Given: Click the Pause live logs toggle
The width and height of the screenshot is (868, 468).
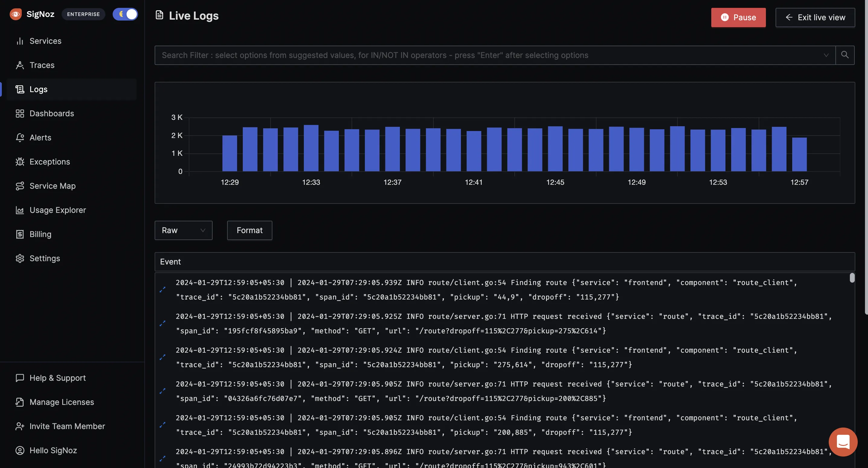Looking at the screenshot, I should point(738,17).
